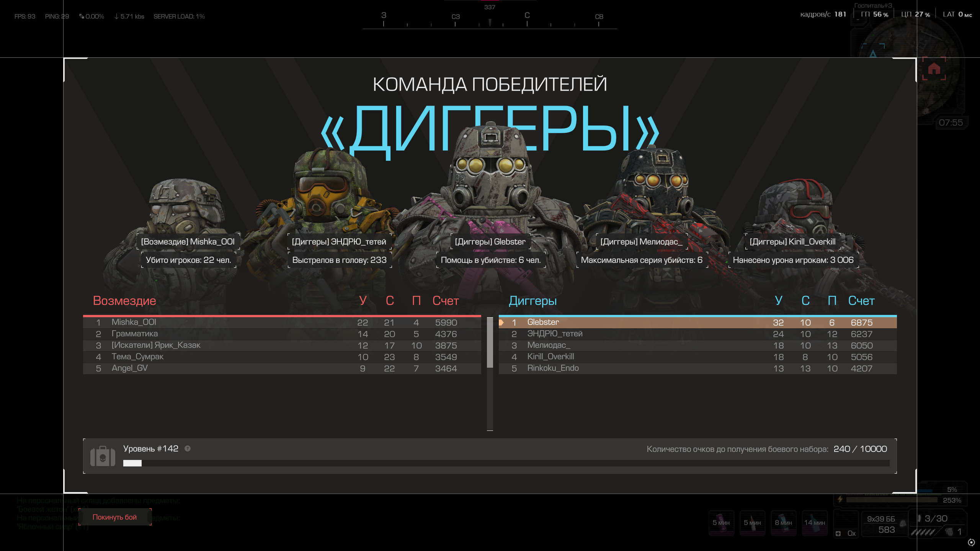The image size is (980, 551).
Task: Click the Покинуть бой leave battle button
Action: [115, 517]
